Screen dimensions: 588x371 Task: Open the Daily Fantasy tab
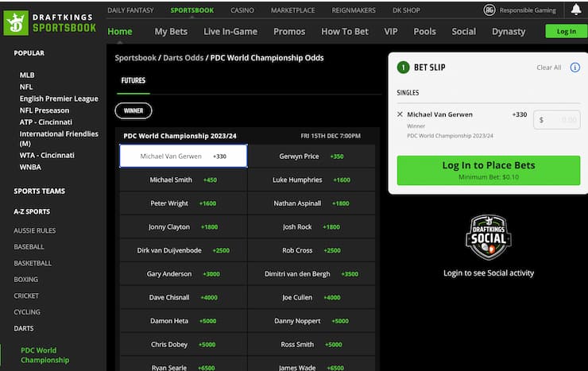(130, 10)
